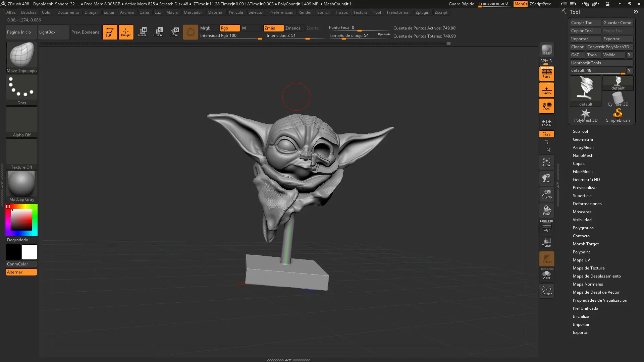This screenshot has width=644, height=362.
Task: Expand the Geometría section
Action: pos(583,139)
